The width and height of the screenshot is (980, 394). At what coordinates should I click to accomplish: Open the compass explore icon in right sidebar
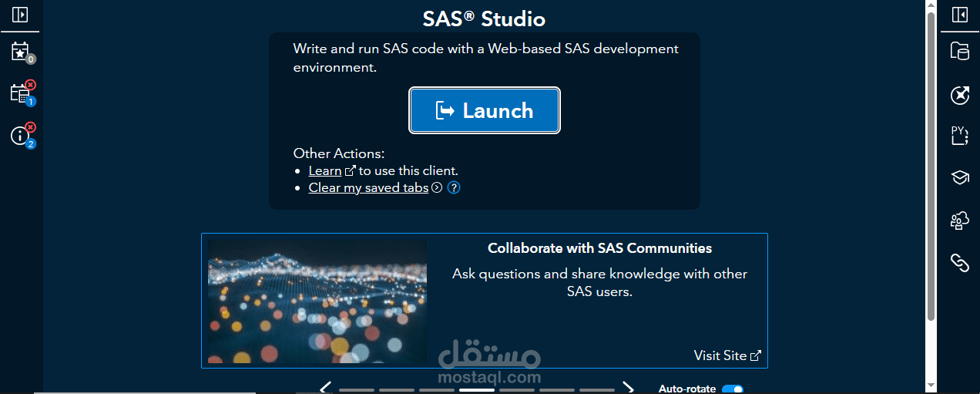point(959,95)
